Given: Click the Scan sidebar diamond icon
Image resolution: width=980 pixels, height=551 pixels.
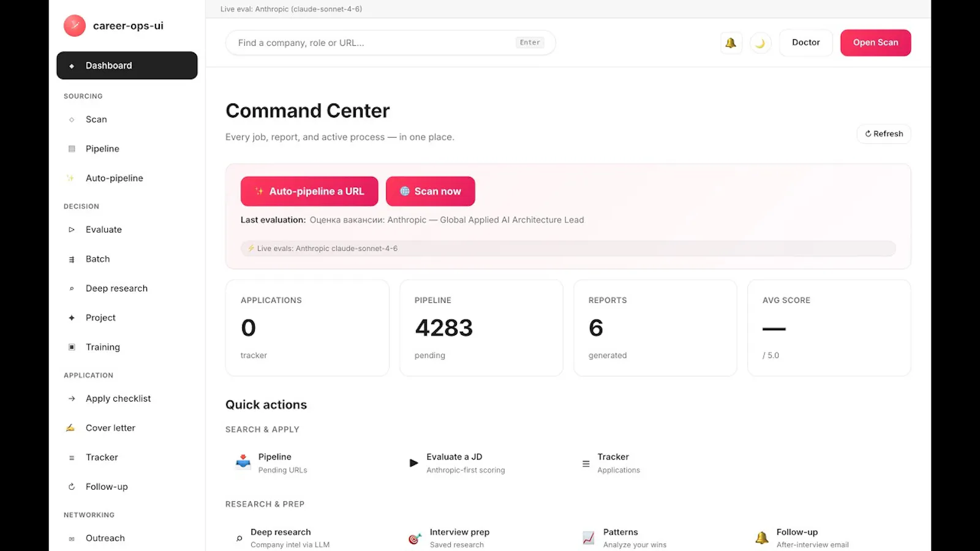Looking at the screenshot, I should click(x=72, y=119).
